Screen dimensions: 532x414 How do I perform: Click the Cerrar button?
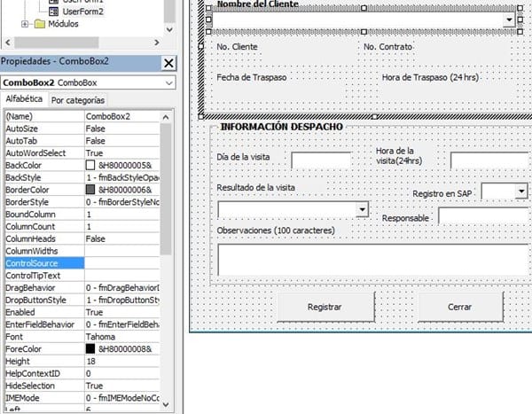tap(460, 307)
